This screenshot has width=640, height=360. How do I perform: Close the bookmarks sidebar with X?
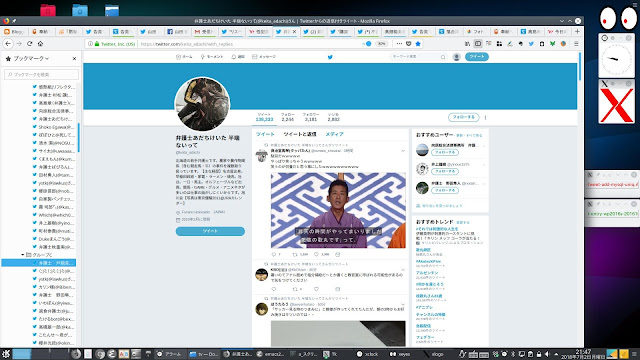tap(74, 59)
